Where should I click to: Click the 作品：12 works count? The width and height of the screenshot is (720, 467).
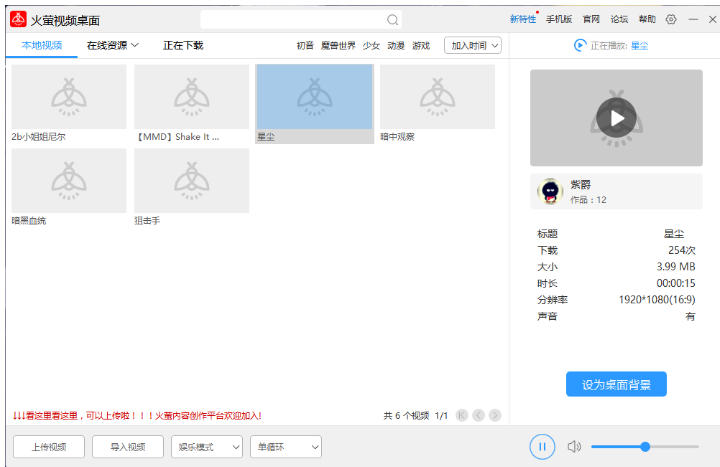pos(588,200)
